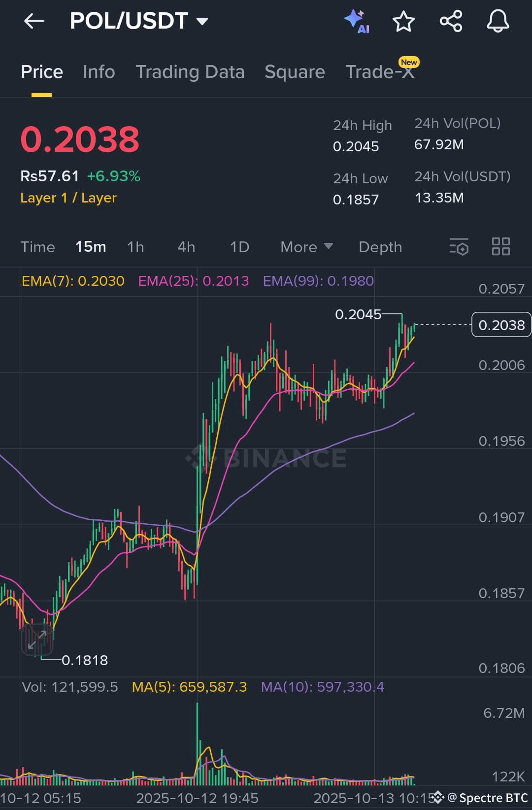Tap the 6.72M volume axis label
Screen dimensions: 532x810
coord(504,713)
